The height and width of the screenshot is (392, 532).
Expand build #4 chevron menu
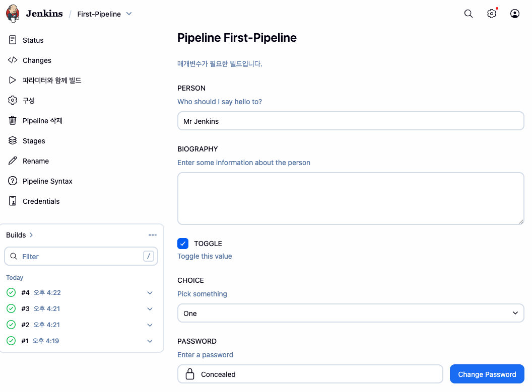pos(150,292)
